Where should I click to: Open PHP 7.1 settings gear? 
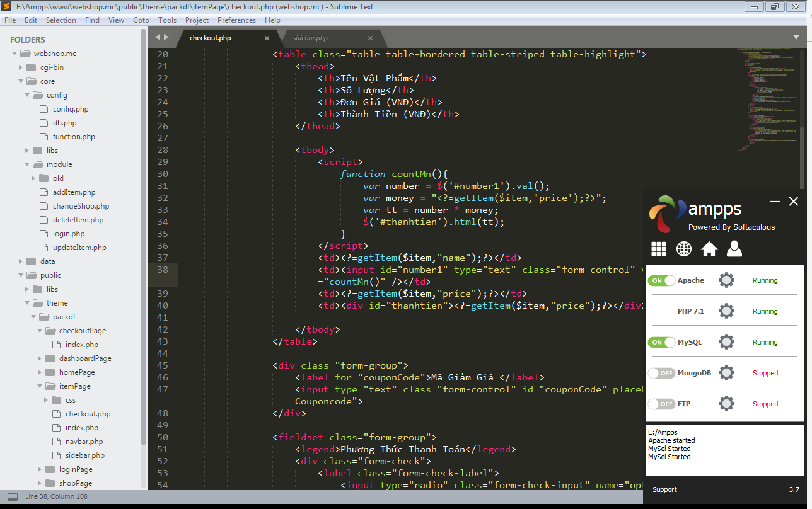click(726, 311)
